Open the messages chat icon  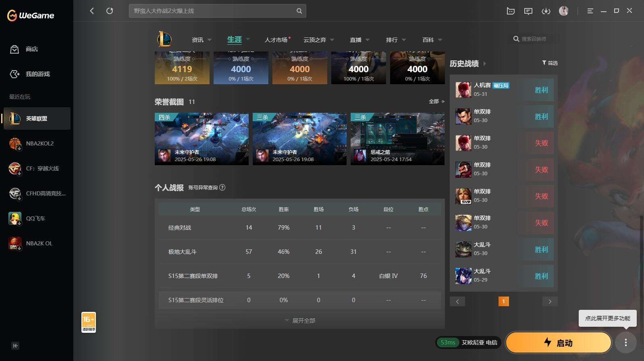(x=528, y=11)
